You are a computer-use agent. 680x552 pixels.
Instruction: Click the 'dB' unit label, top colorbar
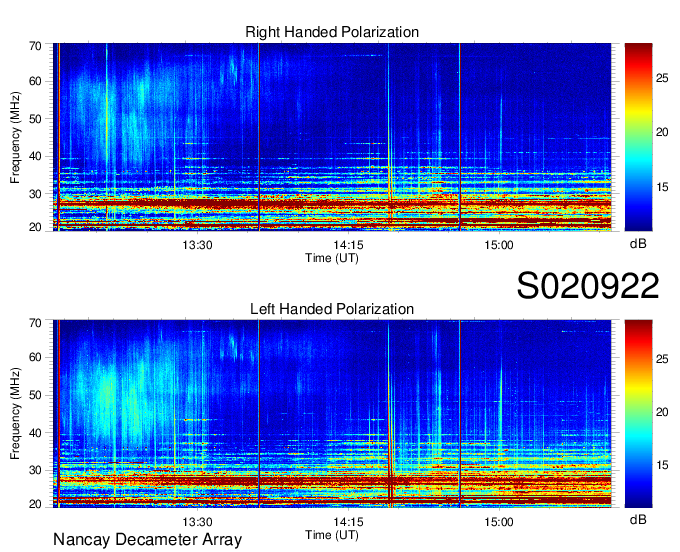(x=638, y=244)
